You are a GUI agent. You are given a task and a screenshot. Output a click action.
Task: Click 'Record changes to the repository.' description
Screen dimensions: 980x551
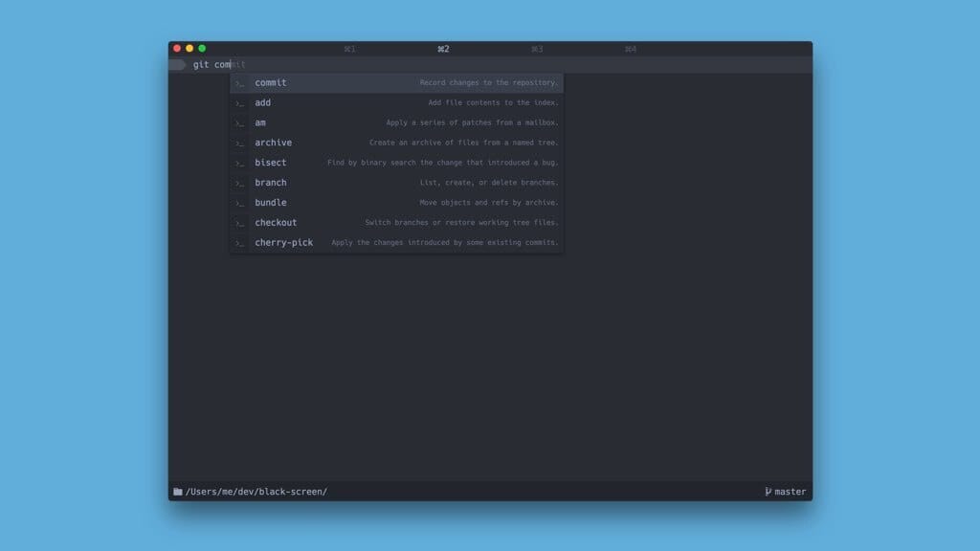489,82
